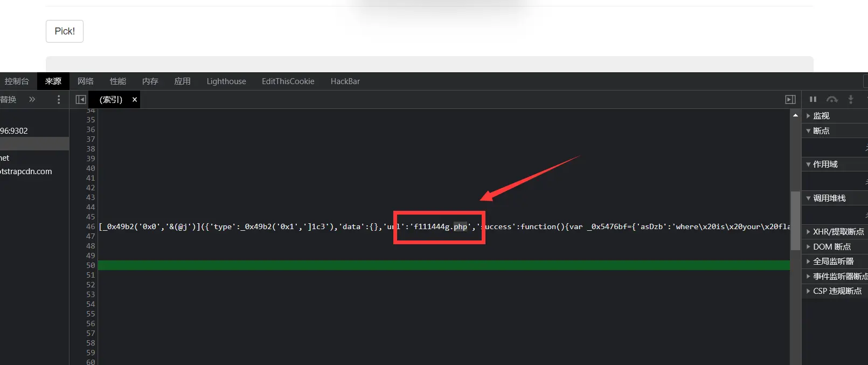Set breakpoint on line 46 number
The width and height of the screenshot is (868, 365).
[91, 227]
